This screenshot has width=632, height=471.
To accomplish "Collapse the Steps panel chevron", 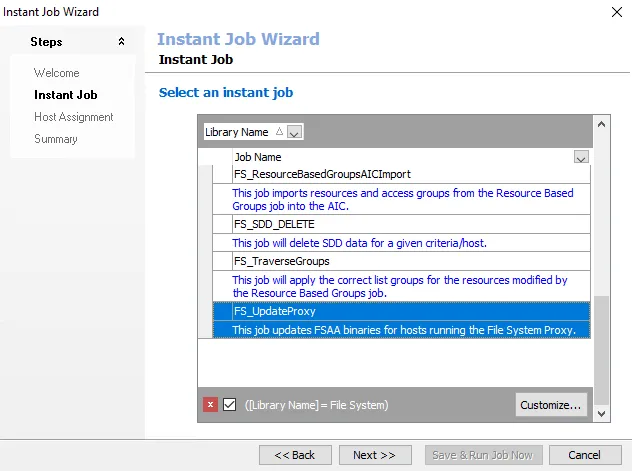I will pyautogui.click(x=121, y=41).
